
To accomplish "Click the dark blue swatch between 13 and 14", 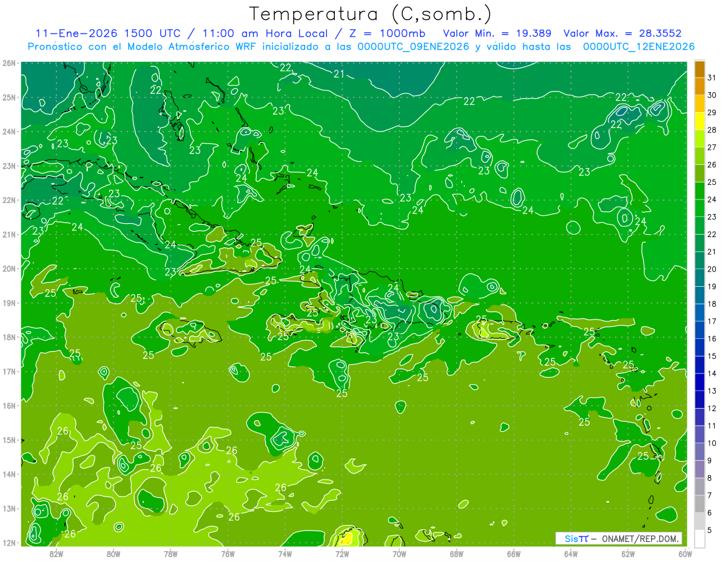I will coord(699,382).
